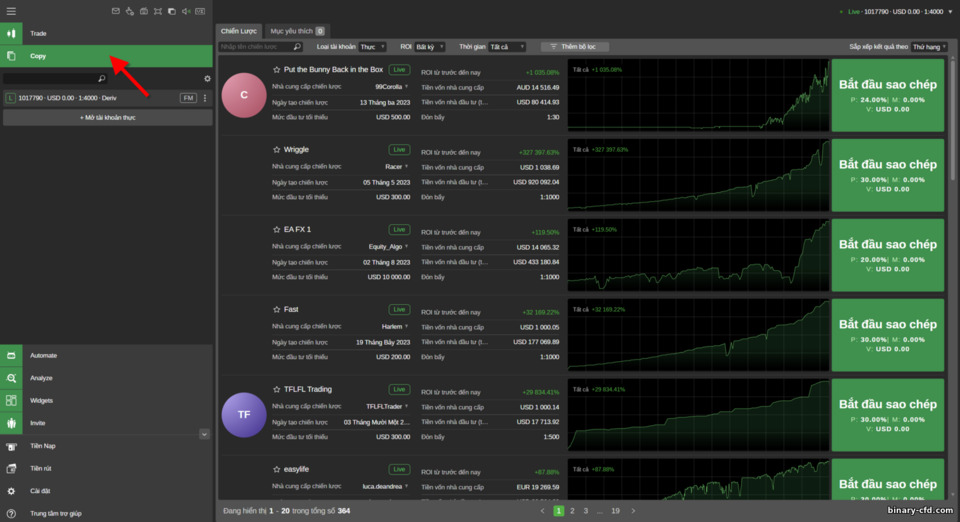Go to page 3 of strategies

(585, 511)
